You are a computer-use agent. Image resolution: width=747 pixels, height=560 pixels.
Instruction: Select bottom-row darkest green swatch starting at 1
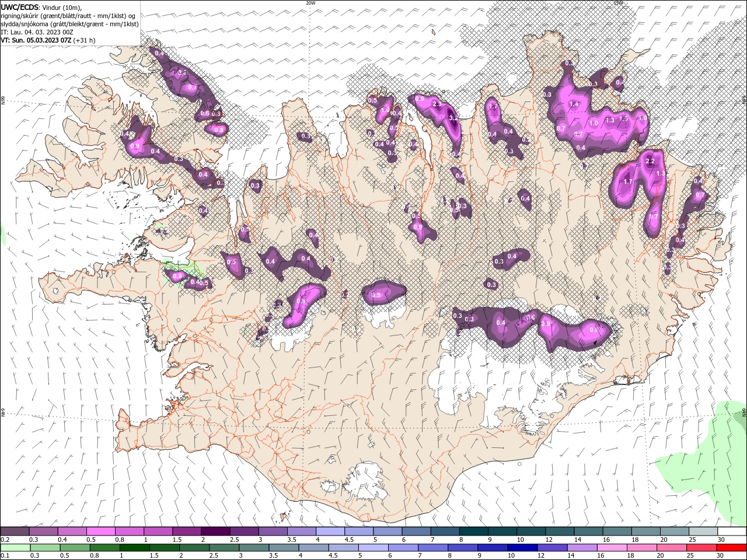coord(135,548)
